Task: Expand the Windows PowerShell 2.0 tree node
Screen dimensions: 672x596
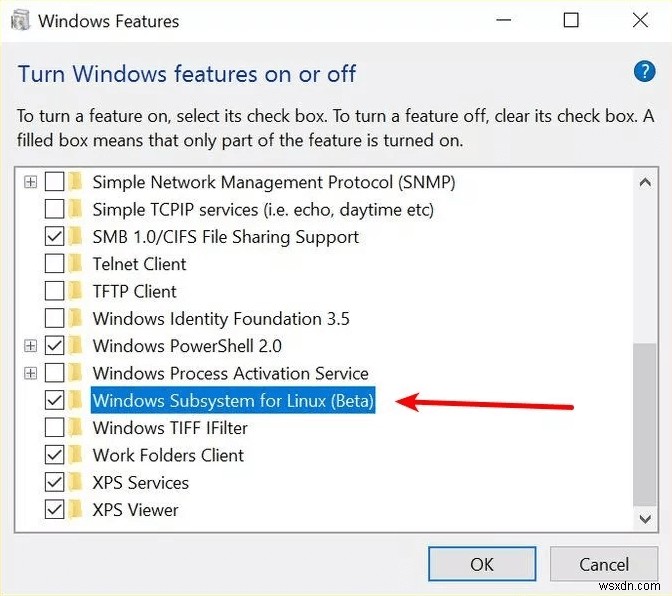Action: pyautogui.click(x=31, y=346)
